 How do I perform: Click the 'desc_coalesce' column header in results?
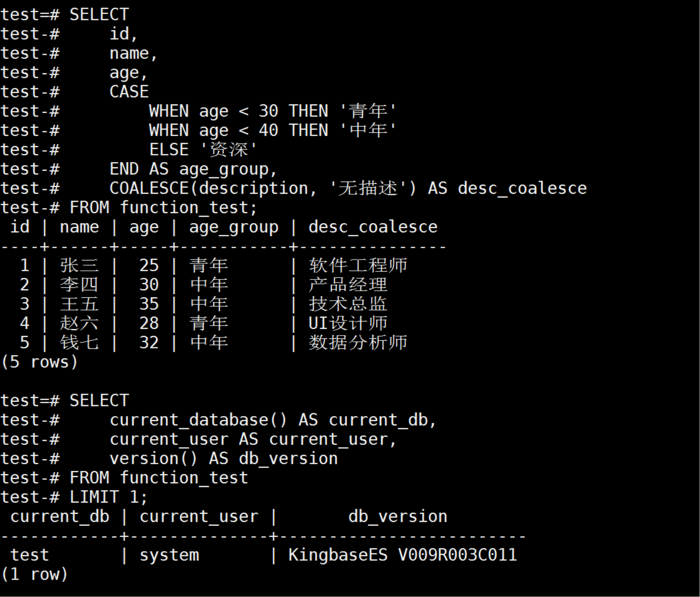(373, 227)
